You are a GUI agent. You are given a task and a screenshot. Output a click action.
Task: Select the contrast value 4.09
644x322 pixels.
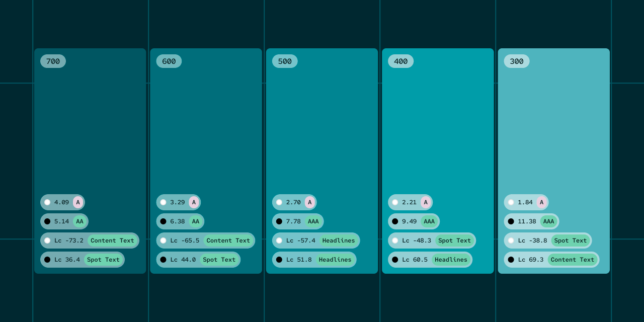pyautogui.click(x=61, y=202)
